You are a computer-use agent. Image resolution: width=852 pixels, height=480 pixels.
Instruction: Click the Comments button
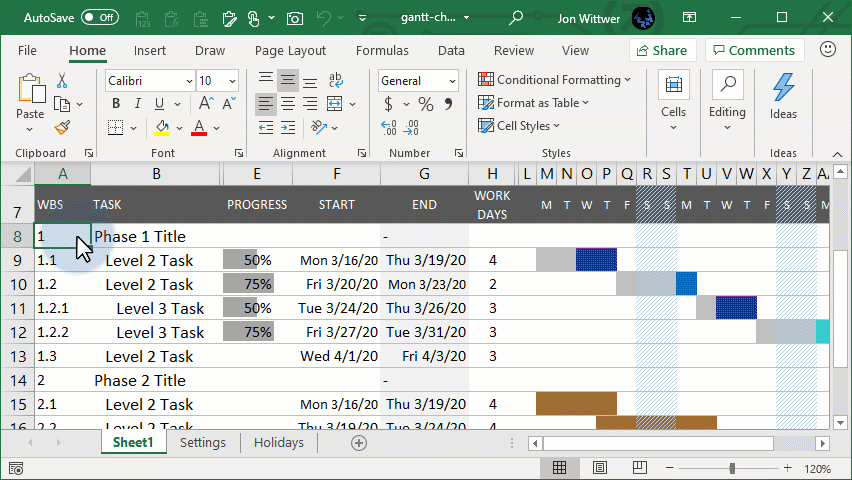(754, 51)
